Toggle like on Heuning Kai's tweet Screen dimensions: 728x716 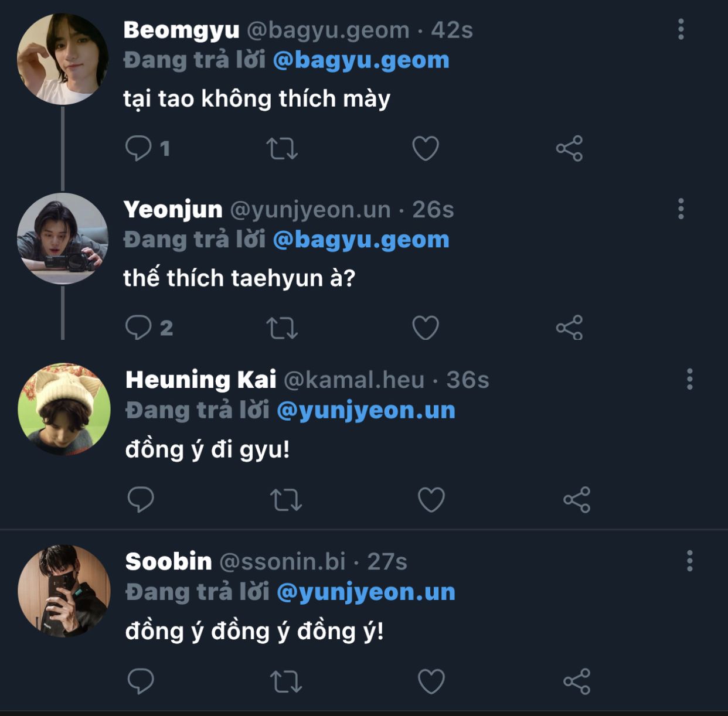pyautogui.click(x=431, y=500)
